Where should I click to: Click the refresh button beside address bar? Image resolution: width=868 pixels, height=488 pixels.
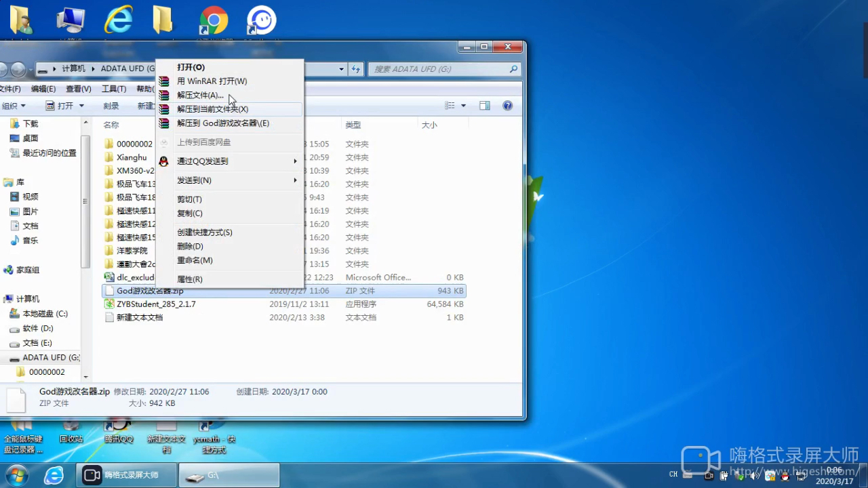pyautogui.click(x=356, y=69)
